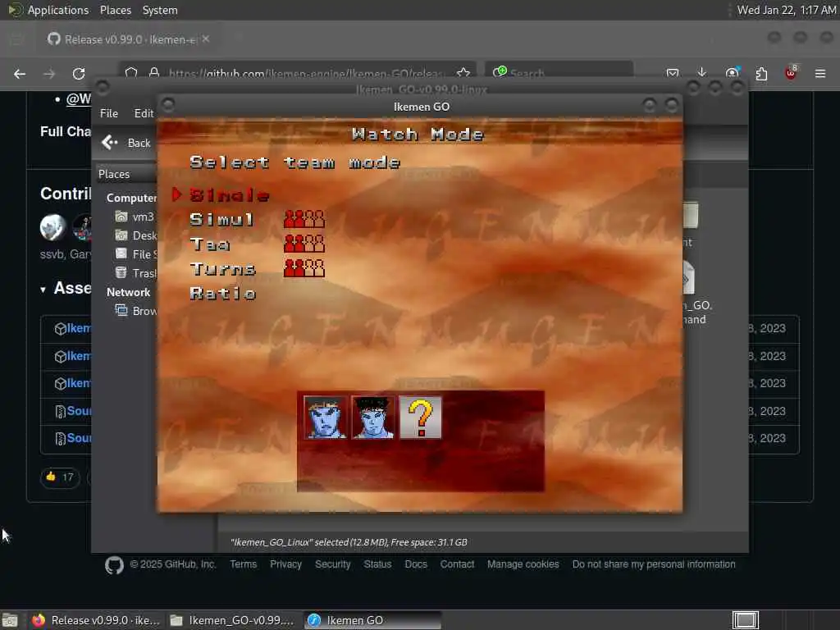The width and height of the screenshot is (840, 630).
Task: Open the Status footer link
Action: [377, 564]
